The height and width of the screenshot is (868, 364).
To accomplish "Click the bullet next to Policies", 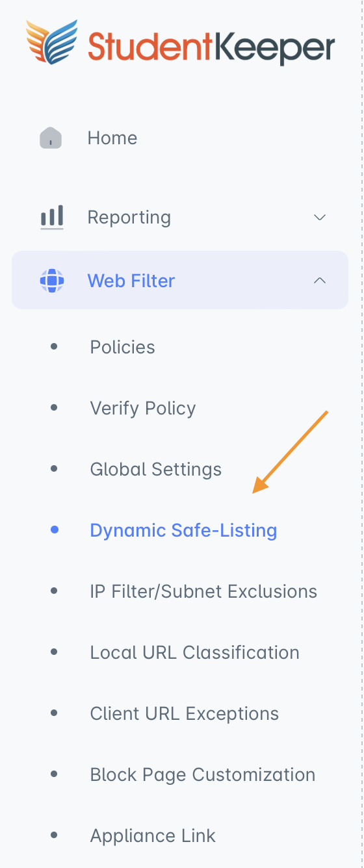I will 55,347.
